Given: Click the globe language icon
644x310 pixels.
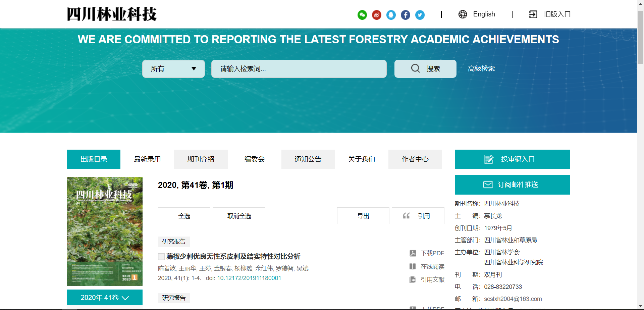Looking at the screenshot, I should (463, 14).
